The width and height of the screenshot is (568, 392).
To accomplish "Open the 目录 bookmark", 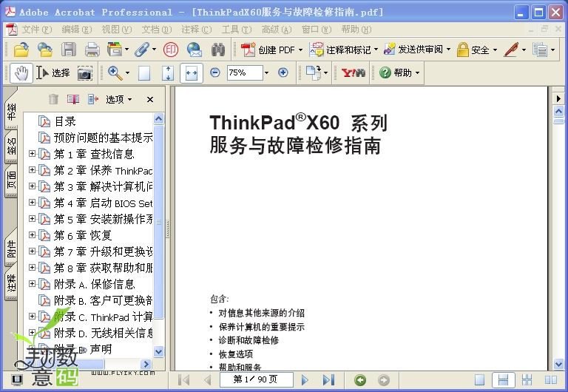I will pyautogui.click(x=65, y=121).
